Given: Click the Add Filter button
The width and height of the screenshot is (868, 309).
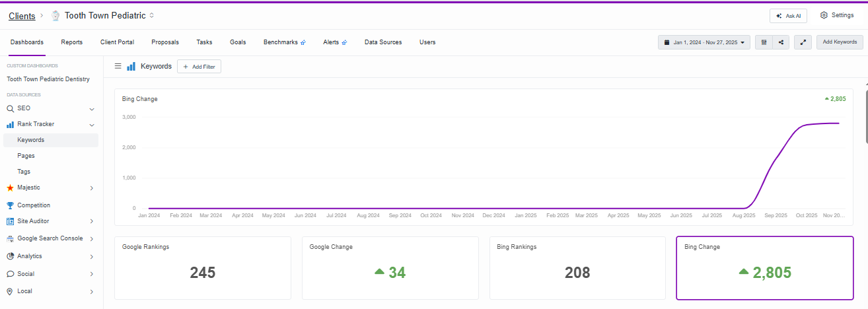Looking at the screenshot, I should (x=199, y=67).
